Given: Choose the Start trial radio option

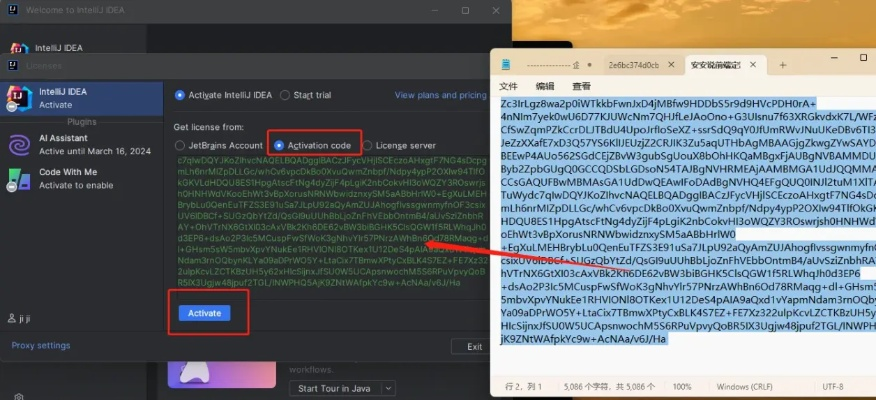Looking at the screenshot, I should pos(285,95).
